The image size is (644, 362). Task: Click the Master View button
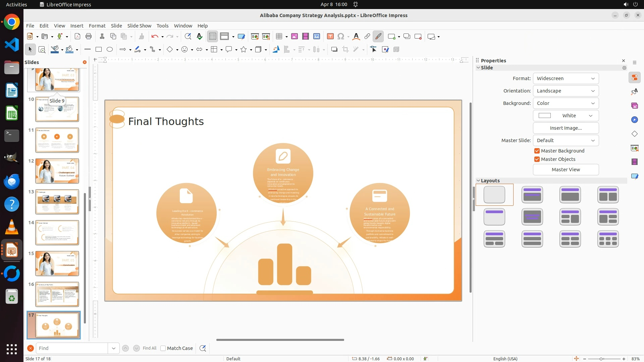point(566,170)
